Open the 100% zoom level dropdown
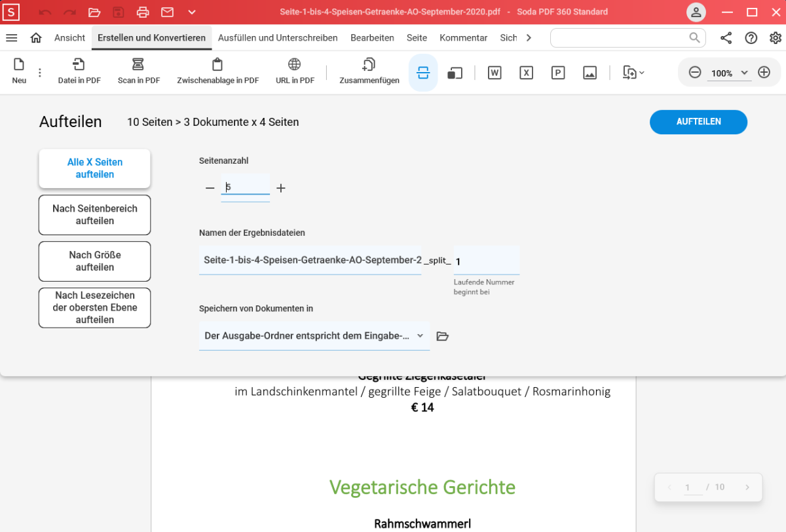 pos(744,73)
